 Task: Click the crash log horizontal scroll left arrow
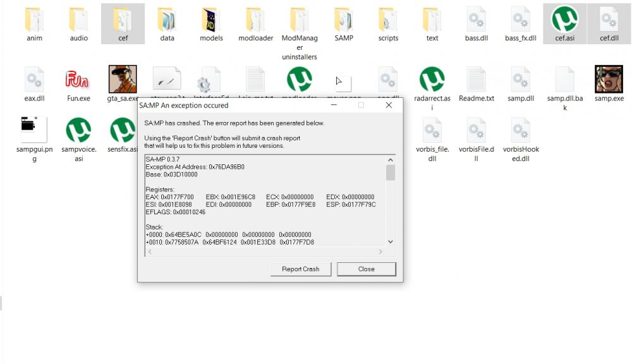pyautogui.click(x=150, y=252)
